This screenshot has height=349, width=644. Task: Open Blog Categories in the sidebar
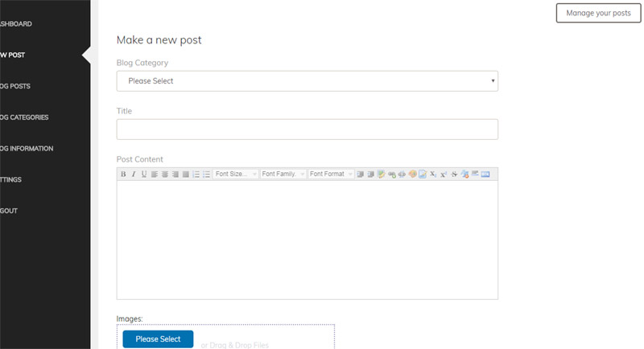pos(26,117)
